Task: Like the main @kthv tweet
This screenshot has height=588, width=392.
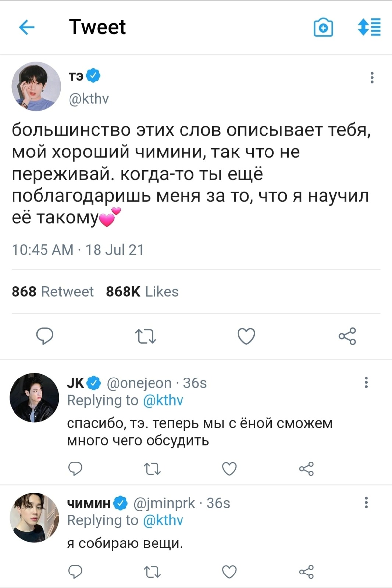Action: click(246, 336)
